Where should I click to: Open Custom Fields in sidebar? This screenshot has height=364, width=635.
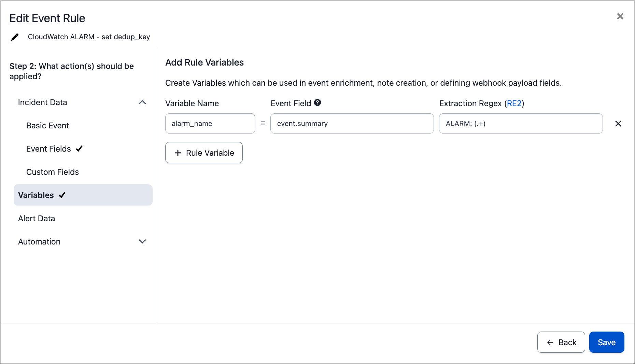(53, 172)
